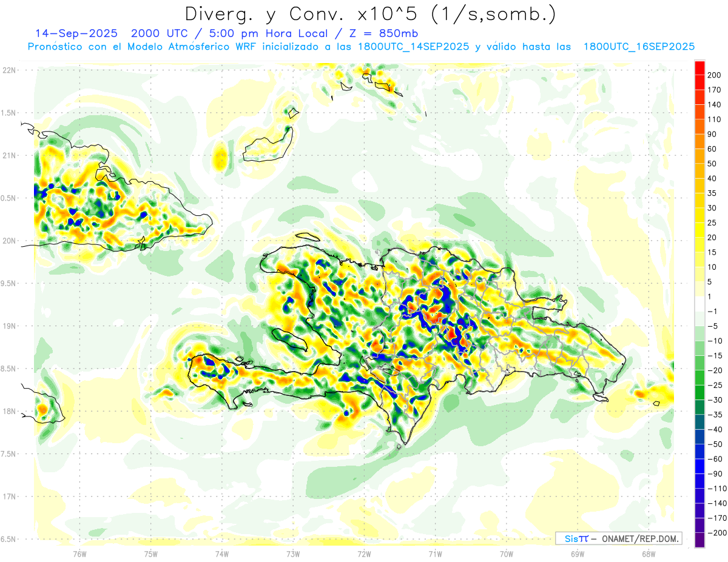Click the '200' color bar label
The image size is (728, 562).
(715, 75)
